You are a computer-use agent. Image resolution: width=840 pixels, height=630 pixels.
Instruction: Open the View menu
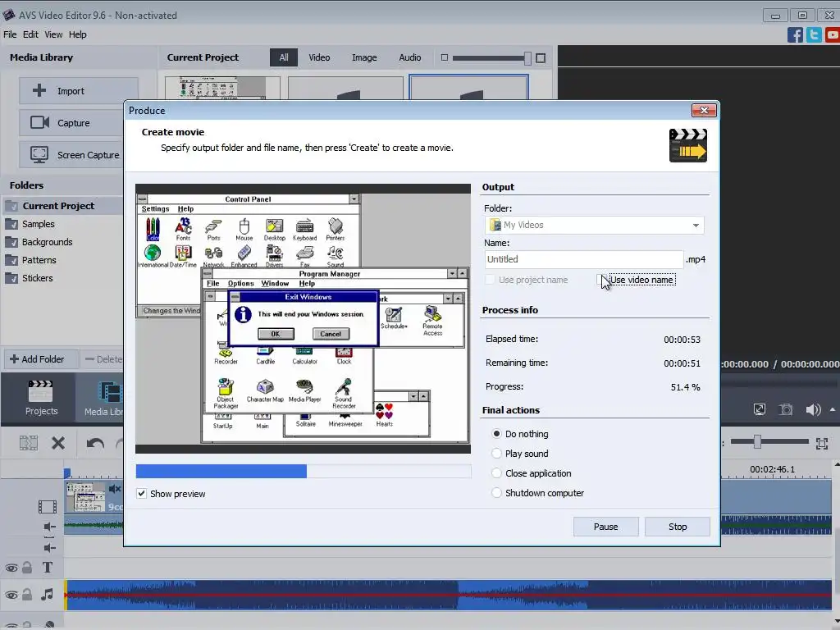(x=53, y=34)
